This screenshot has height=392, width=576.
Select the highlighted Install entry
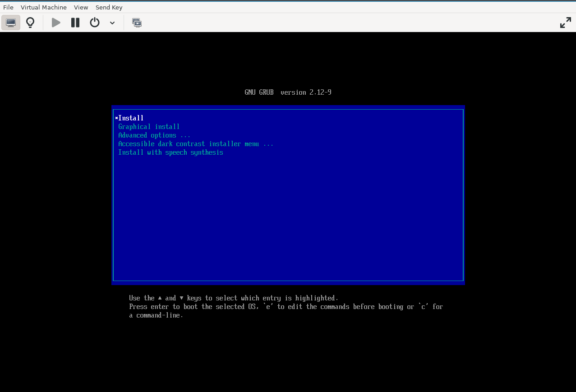click(x=130, y=118)
